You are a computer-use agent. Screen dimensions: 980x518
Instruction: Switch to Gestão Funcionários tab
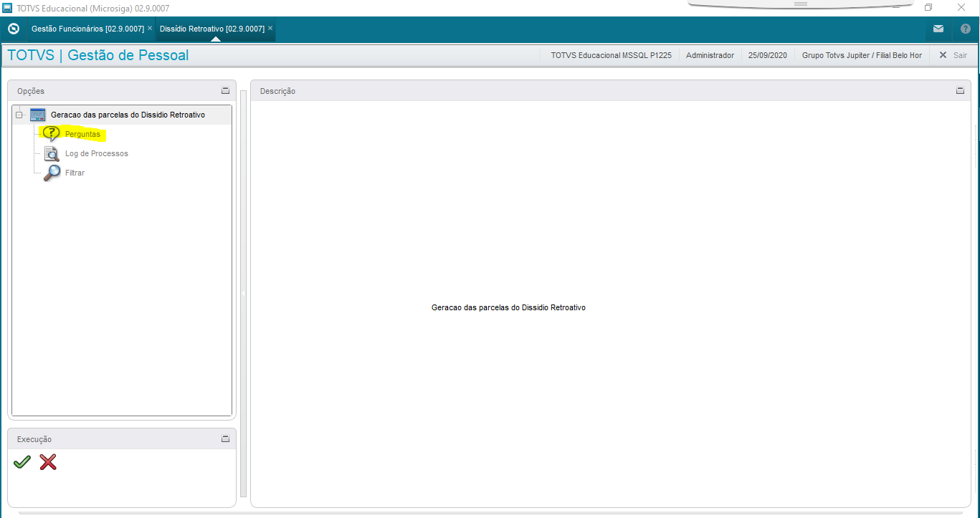[87, 29]
